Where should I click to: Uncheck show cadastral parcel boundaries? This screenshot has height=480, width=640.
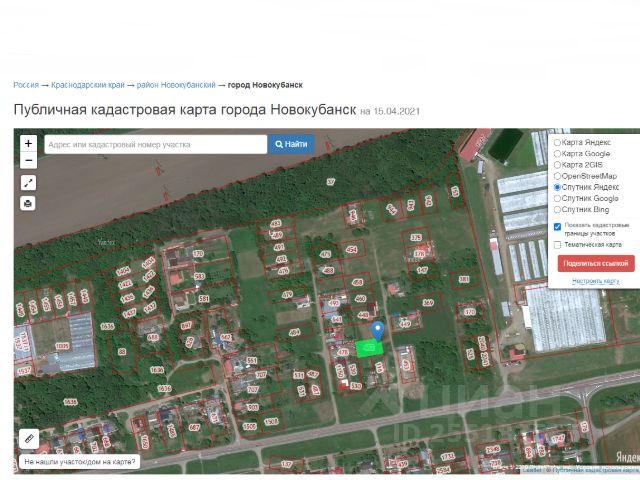tap(557, 227)
